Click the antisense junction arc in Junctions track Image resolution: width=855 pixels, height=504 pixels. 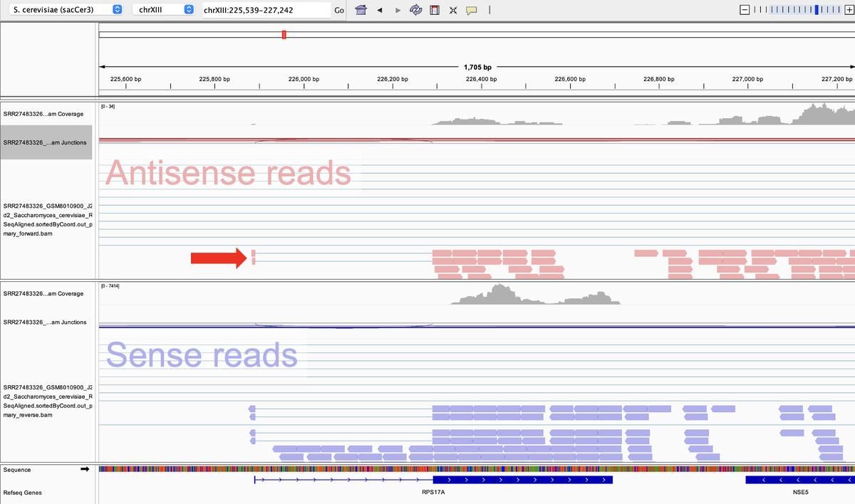pyautogui.click(x=343, y=141)
